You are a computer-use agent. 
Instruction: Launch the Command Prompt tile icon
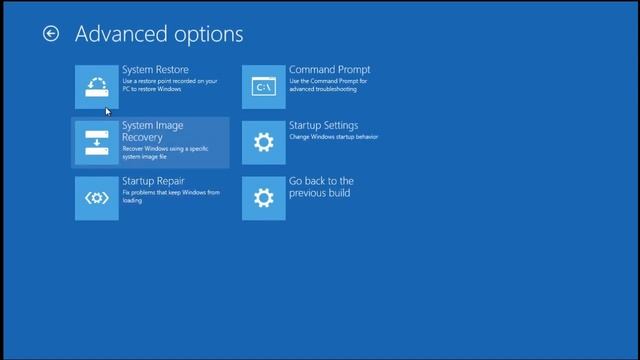pyautogui.click(x=264, y=87)
